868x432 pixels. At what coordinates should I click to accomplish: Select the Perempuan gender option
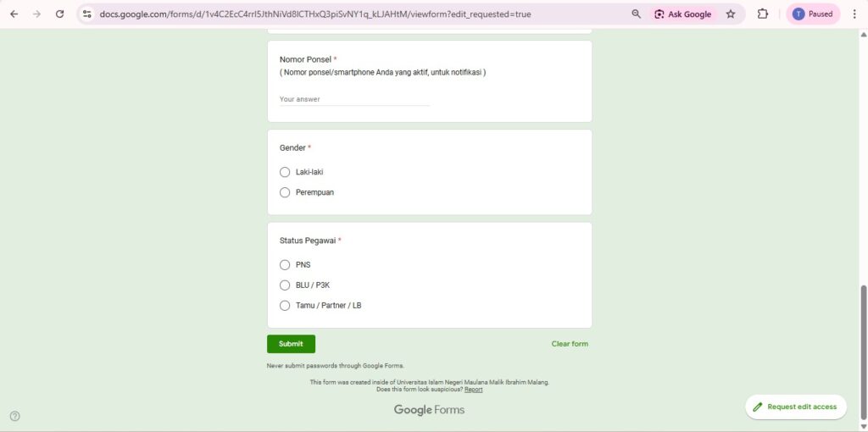click(x=285, y=192)
